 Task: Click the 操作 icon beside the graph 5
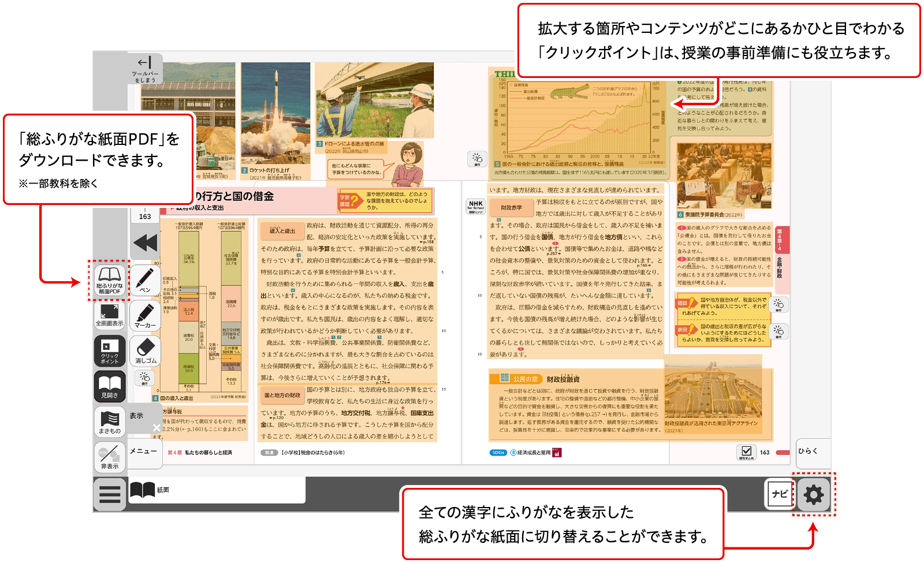pos(477,159)
